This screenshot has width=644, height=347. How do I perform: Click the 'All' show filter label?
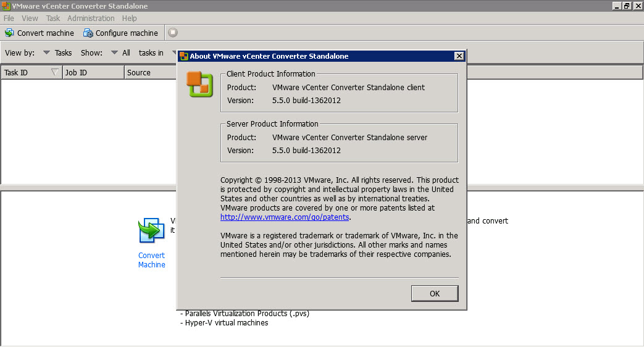point(126,52)
